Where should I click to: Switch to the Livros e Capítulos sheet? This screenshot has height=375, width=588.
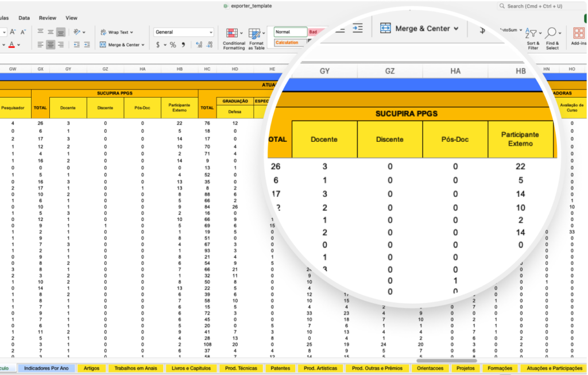[x=191, y=368]
